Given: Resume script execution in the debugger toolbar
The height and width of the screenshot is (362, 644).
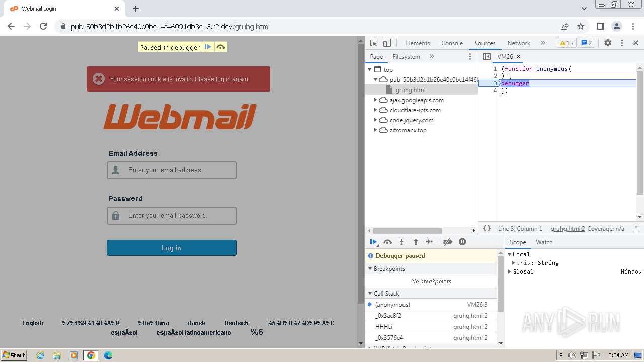Looking at the screenshot, I should click(373, 242).
